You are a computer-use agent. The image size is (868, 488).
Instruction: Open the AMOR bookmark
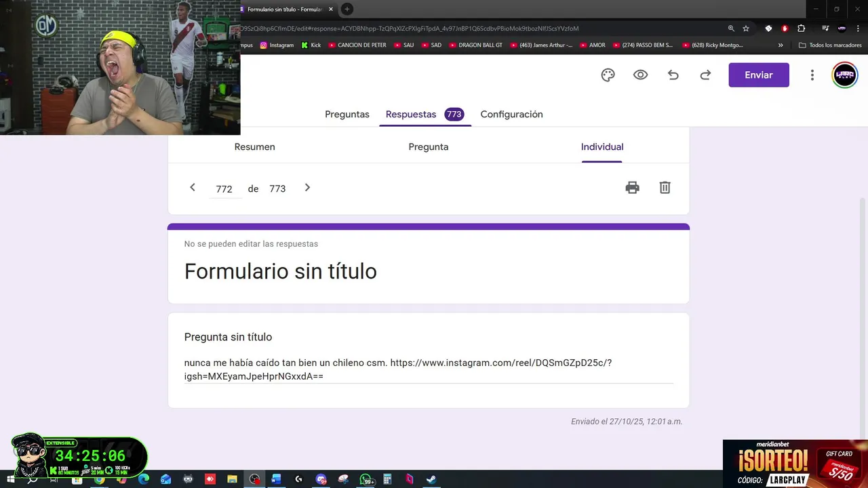[x=593, y=45]
